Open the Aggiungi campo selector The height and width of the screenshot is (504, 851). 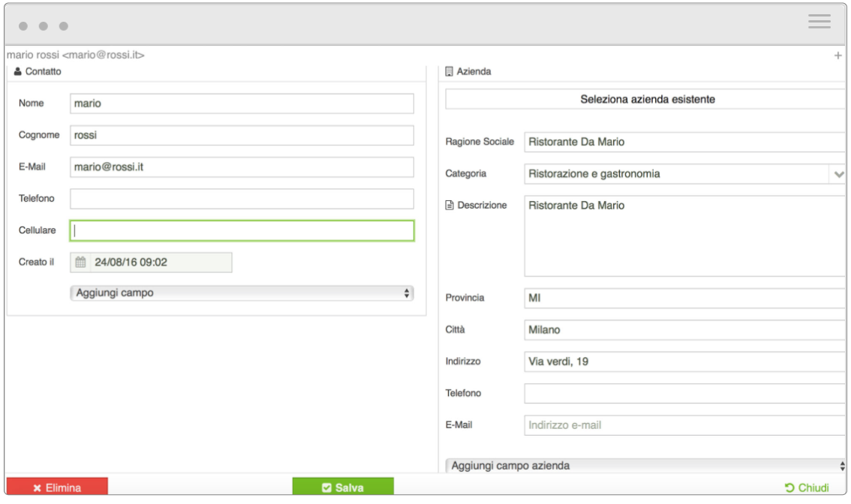point(240,292)
